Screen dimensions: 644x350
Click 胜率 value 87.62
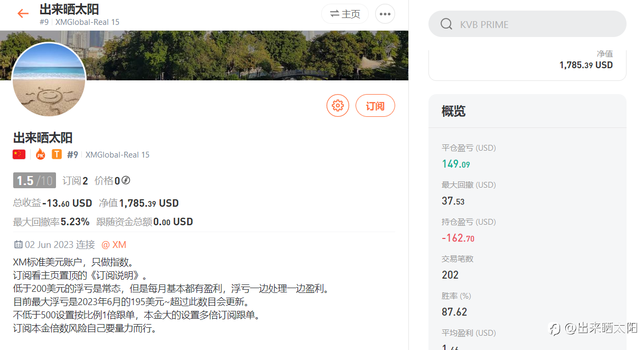coord(454,312)
